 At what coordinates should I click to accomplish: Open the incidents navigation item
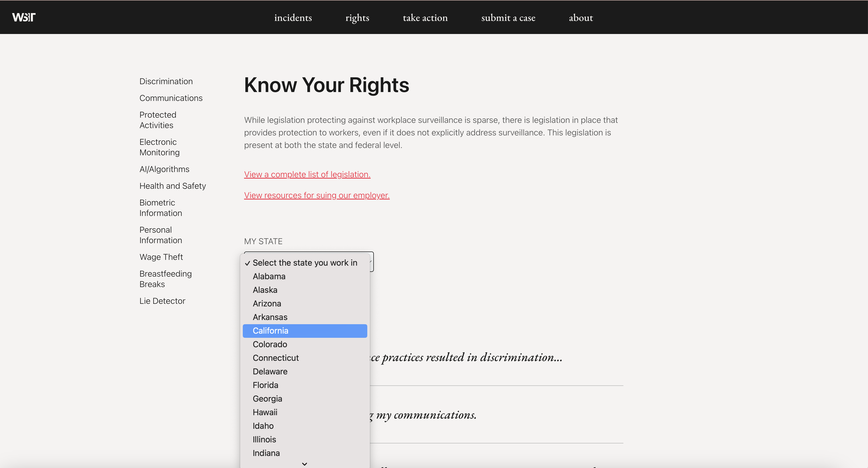pos(293,18)
